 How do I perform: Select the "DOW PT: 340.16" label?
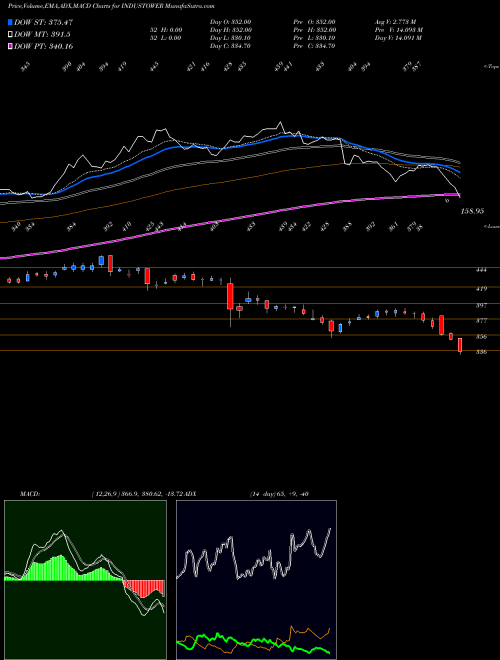pos(44,46)
